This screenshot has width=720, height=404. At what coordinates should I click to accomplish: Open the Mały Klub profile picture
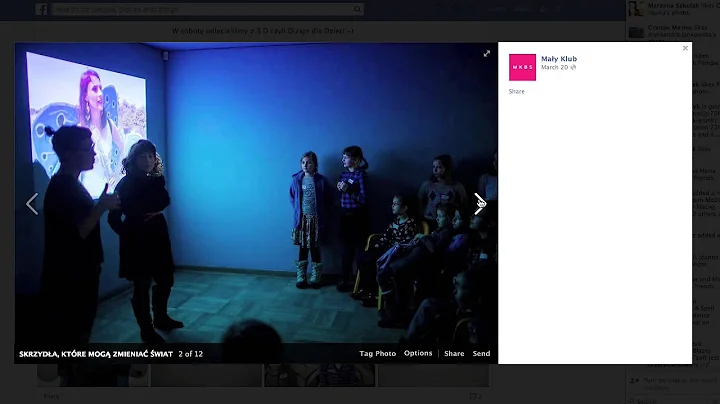[x=522, y=67]
